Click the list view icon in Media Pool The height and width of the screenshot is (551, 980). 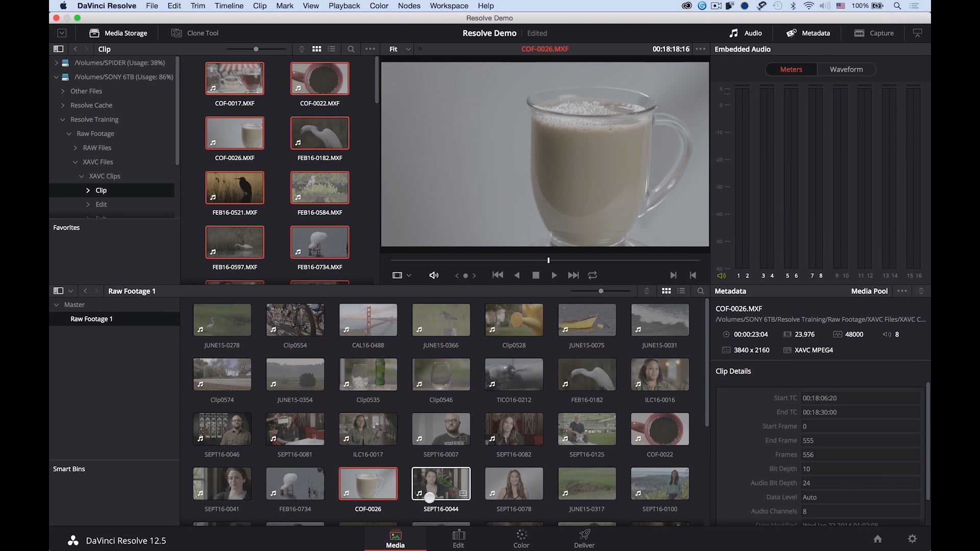click(681, 291)
